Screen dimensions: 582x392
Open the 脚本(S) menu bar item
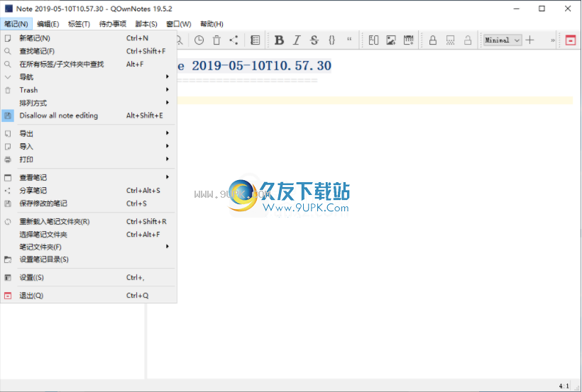tap(146, 24)
